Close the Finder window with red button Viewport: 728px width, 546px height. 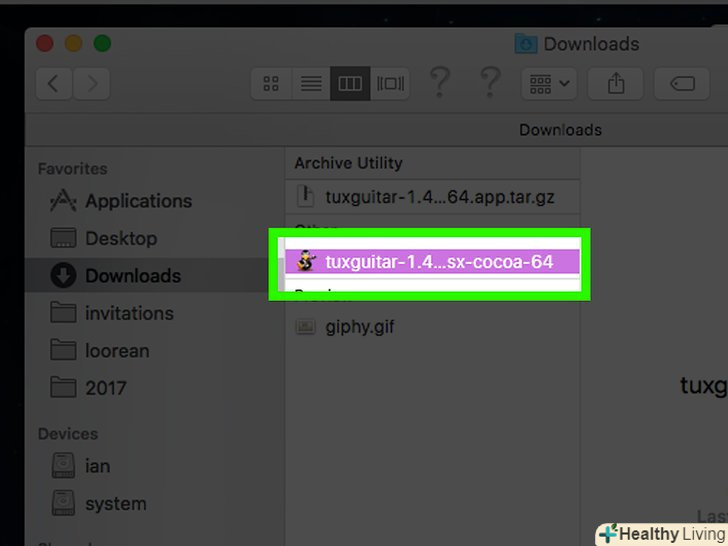click(45, 44)
